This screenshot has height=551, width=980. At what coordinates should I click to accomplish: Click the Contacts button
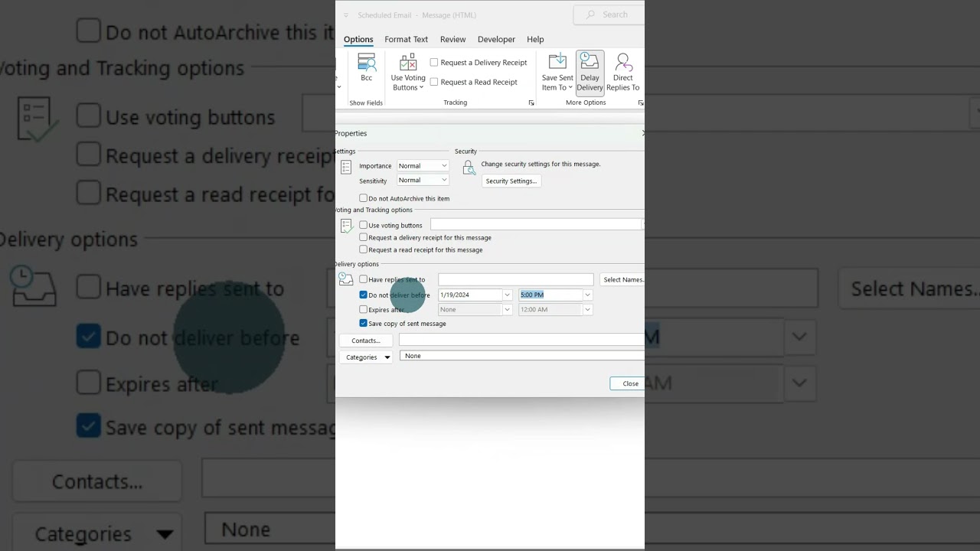[366, 341]
